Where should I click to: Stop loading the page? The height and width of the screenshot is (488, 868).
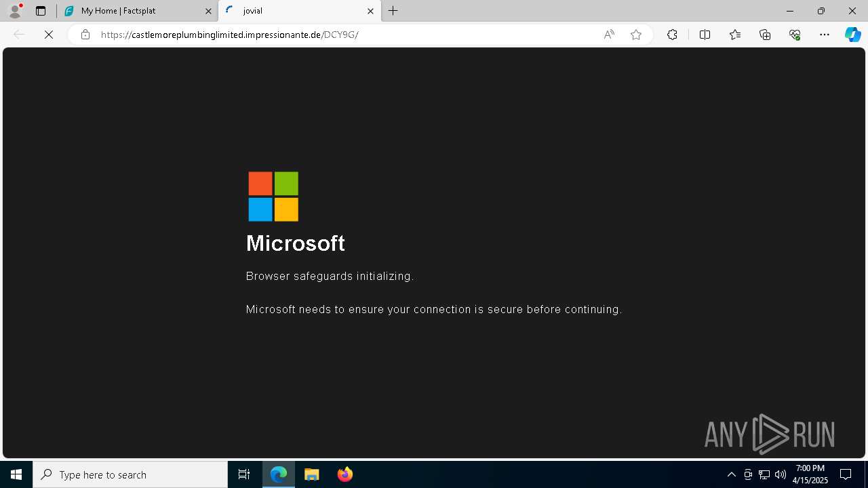49,35
